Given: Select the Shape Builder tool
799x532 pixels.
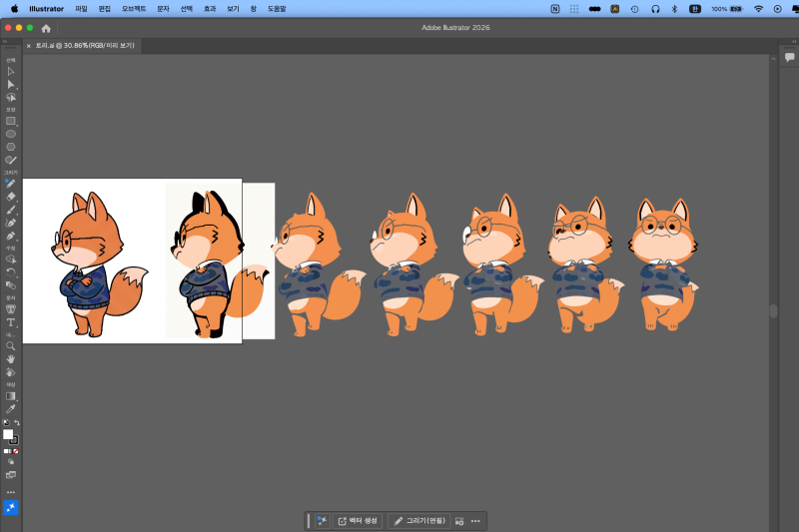Looking at the screenshot, I should tap(11, 260).
